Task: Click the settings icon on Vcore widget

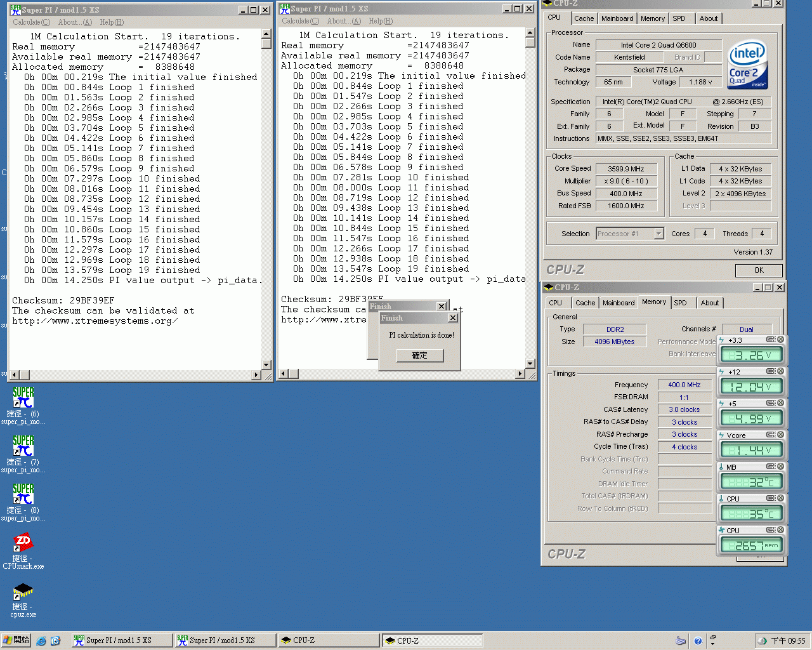Action: (771, 435)
